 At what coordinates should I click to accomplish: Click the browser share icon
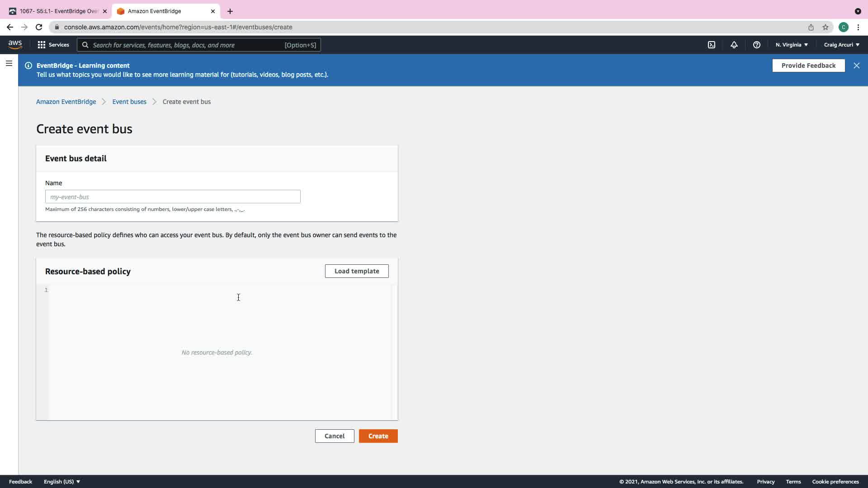811,27
